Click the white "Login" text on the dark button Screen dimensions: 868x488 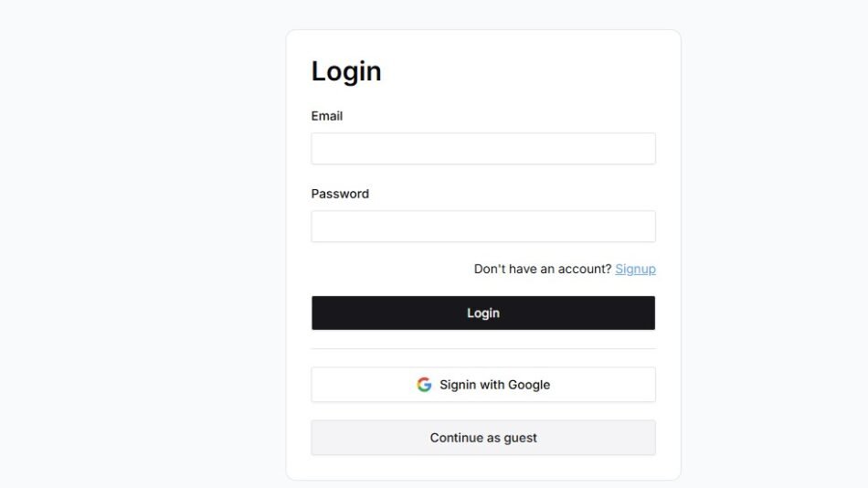[483, 313]
